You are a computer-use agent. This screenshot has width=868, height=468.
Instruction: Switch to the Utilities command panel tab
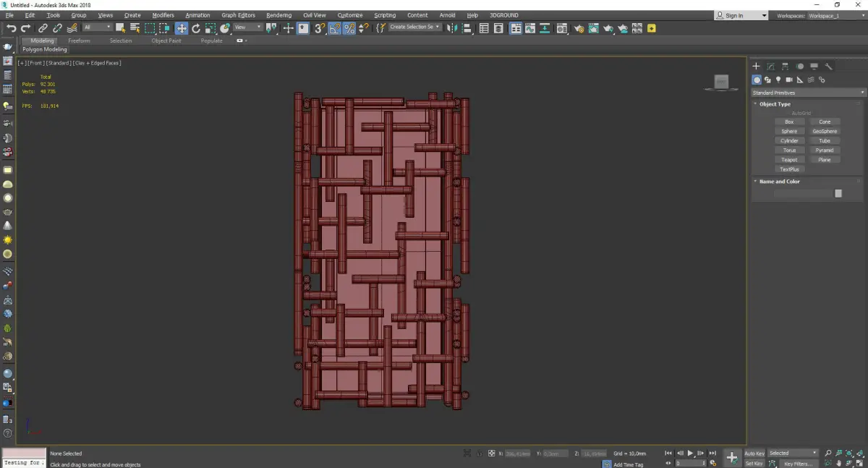(829, 67)
